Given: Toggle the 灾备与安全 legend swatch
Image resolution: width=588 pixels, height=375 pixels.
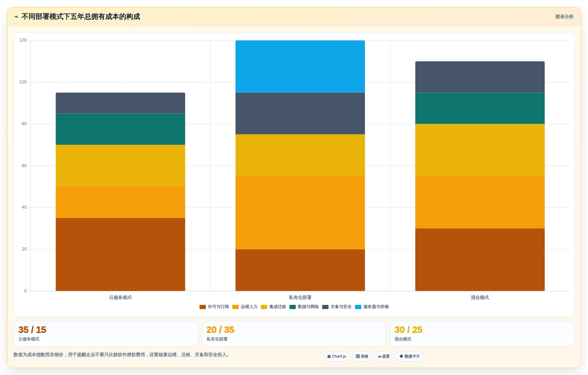Looking at the screenshot, I should point(325,307).
